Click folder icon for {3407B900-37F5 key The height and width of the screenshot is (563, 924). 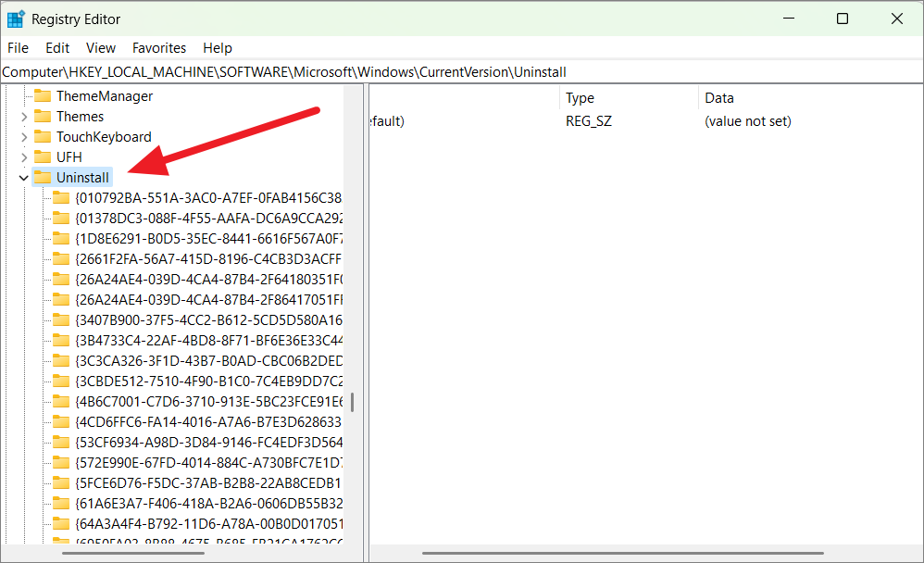(x=61, y=319)
